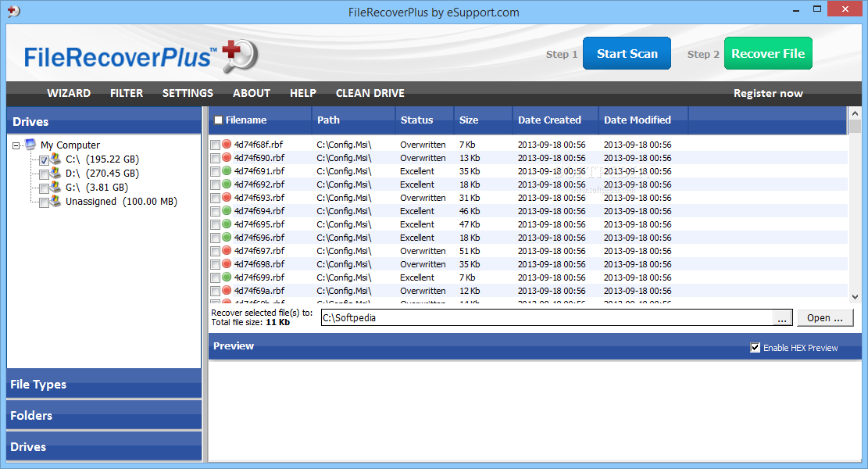Click the red status dot of 4d74f68f.rbf
The width and height of the screenshot is (868, 469).
[227, 144]
